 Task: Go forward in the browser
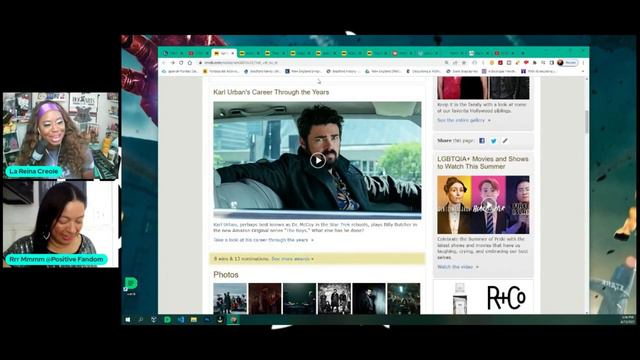tap(173, 63)
